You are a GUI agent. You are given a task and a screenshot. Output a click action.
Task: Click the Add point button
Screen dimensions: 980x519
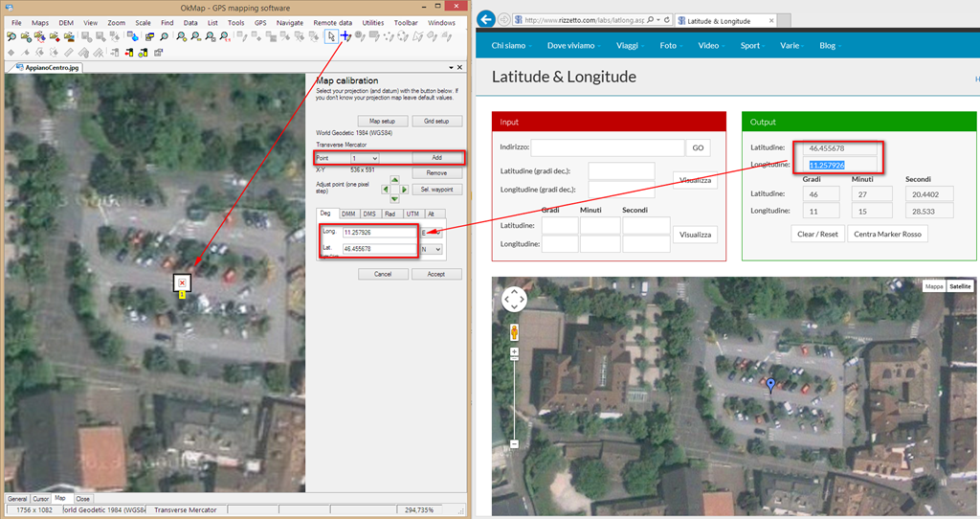[436, 158]
